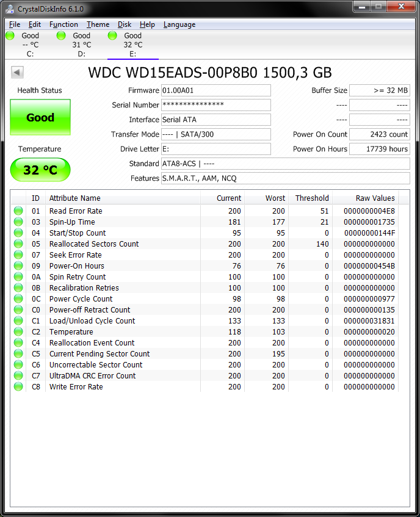Click the 32 °C temperature button
Screen dimensions: 420x517
(40, 170)
